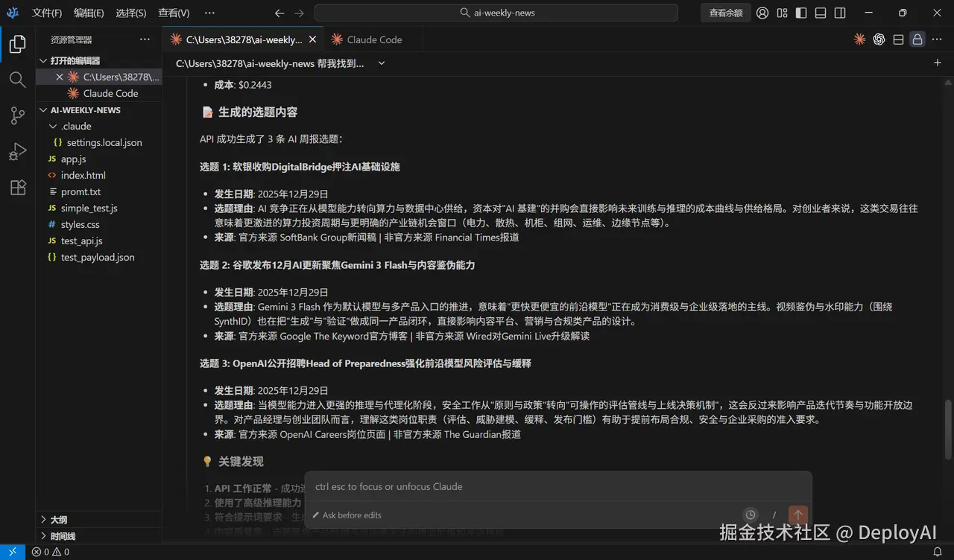Viewport: 954px width, 560px height.
Task: Open the 编辑(E) menu
Action: coord(89,13)
